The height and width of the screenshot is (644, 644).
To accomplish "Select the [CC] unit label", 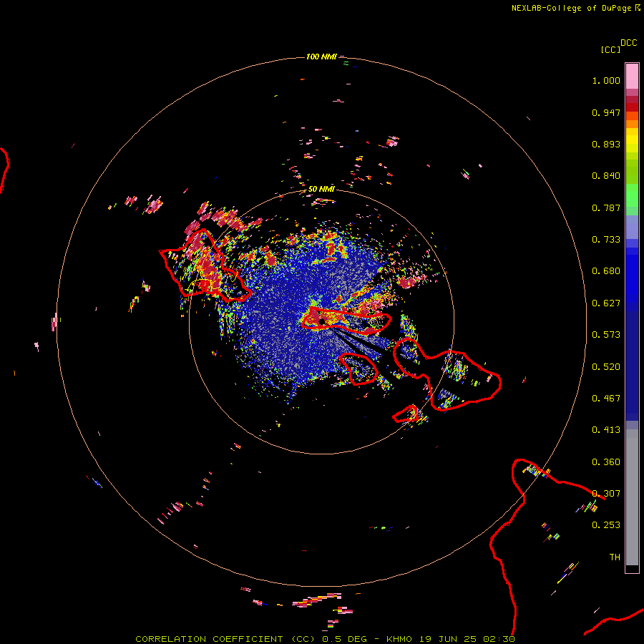I will click(610, 49).
